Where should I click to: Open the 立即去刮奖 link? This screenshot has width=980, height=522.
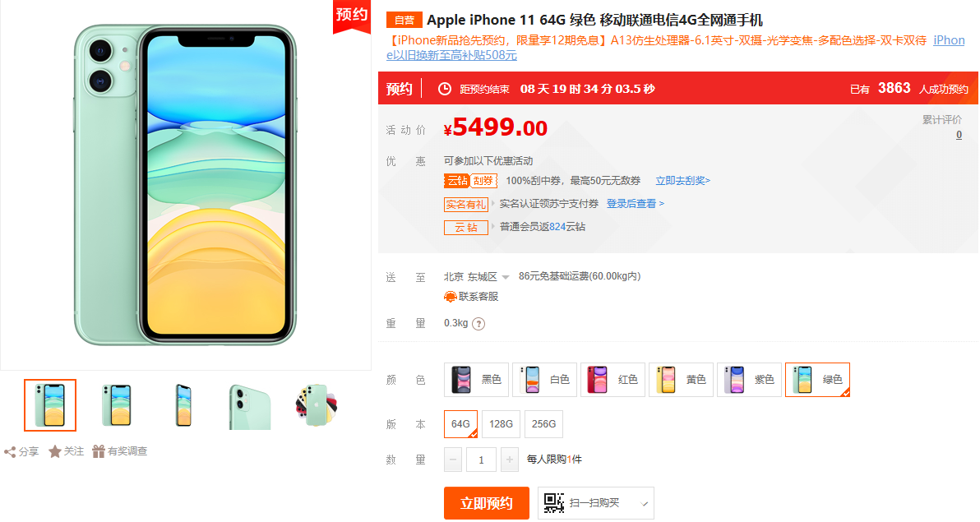682,181
